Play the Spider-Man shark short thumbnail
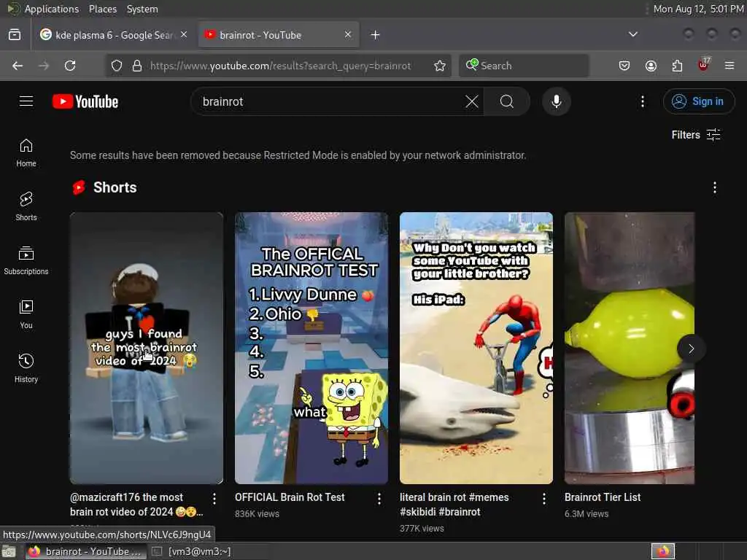 pyautogui.click(x=476, y=348)
